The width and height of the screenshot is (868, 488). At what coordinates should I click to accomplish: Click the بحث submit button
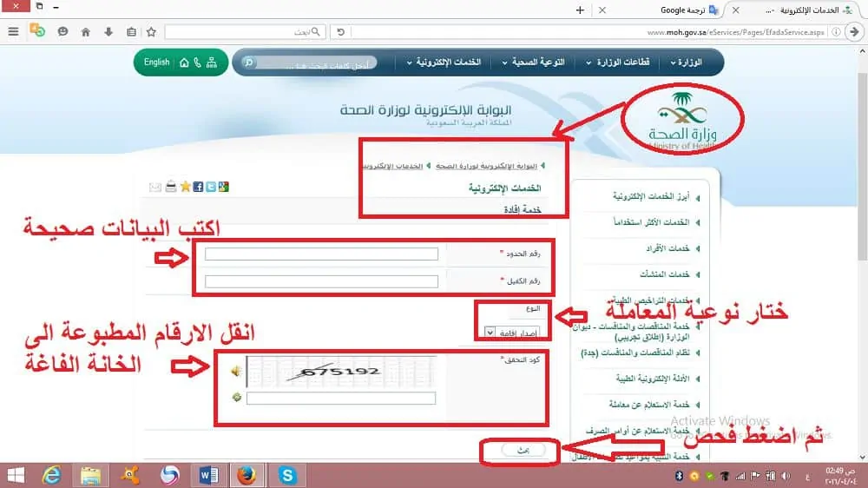point(523,451)
